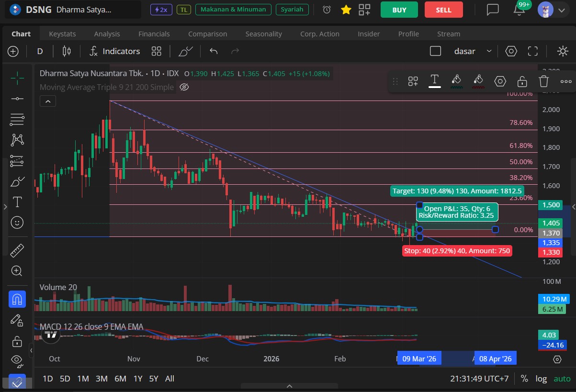The image size is (576, 392).
Task: Open notifications bell with 99+ badge
Action: (520, 9)
